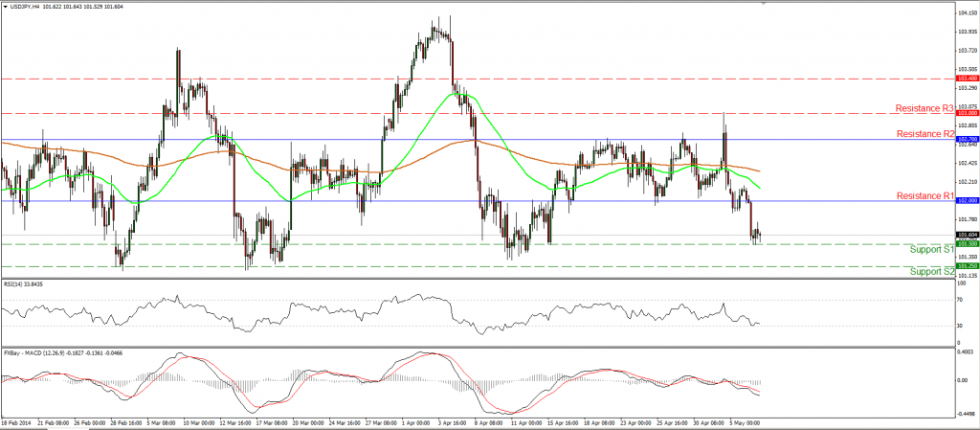
Task: Click the black 101.604 current price tag
Action: click(x=967, y=235)
